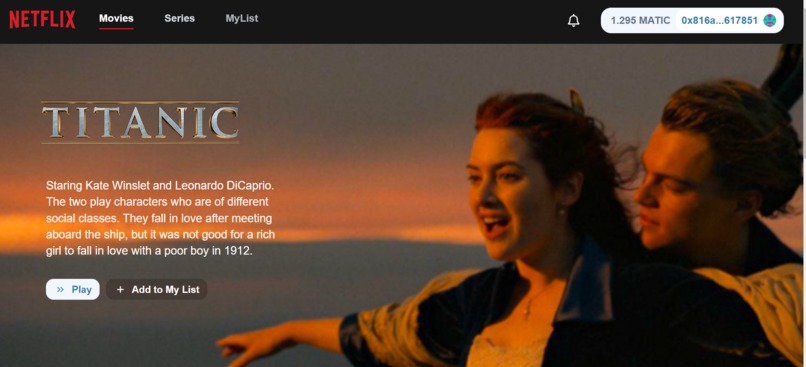Add Titanic to My List
The height and width of the screenshot is (367, 806).
[157, 289]
